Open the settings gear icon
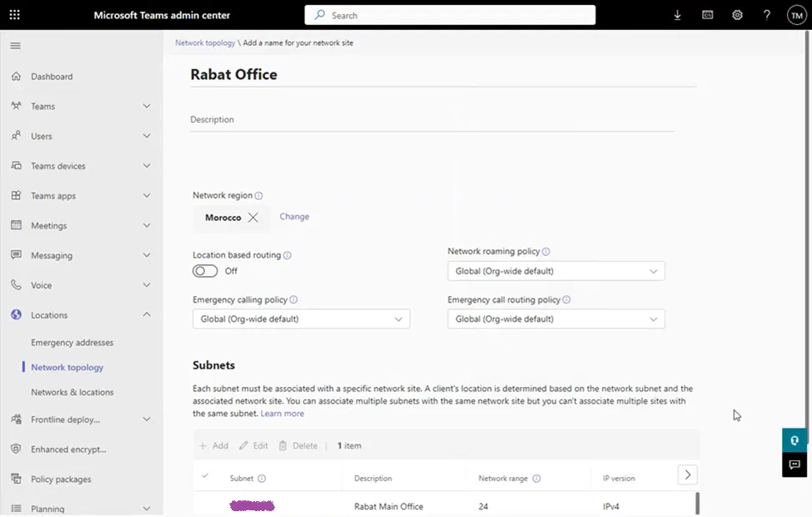The height and width of the screenshot is (517, 812). 737,15
